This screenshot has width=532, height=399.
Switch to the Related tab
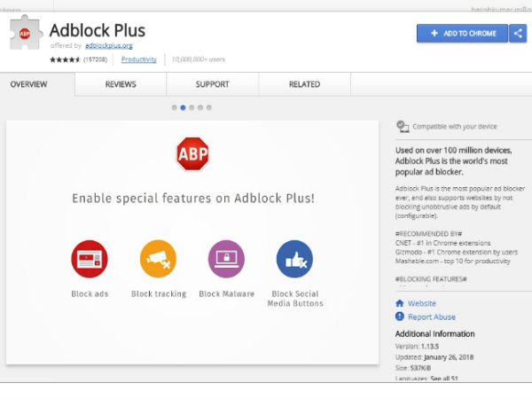click(305, 84)
